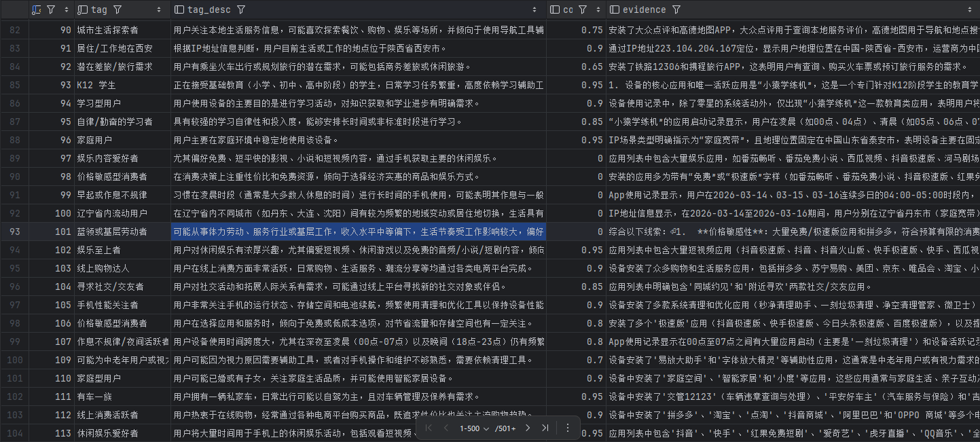Image resolution: width=980 pixels, height=442 pixels.
Task: Select the tag cell '寻求社交/交友者'
Action: pyautogui.click(x=122, y=287)
